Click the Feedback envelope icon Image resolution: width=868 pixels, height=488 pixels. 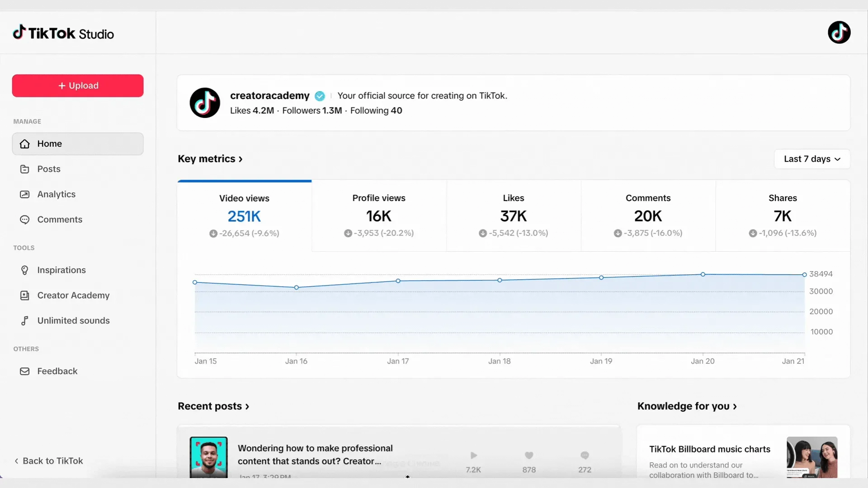click(25, 371)
